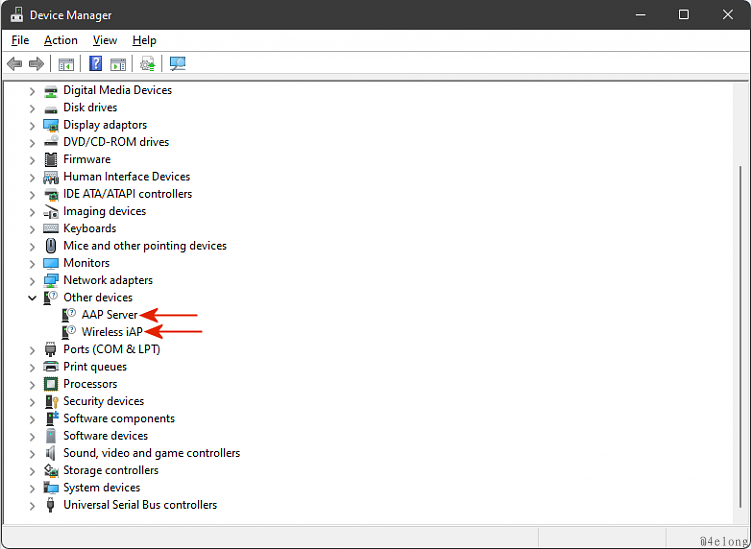Scan for hardware changes monitor icon
The image size is (751, 549).
pos(177,64)
